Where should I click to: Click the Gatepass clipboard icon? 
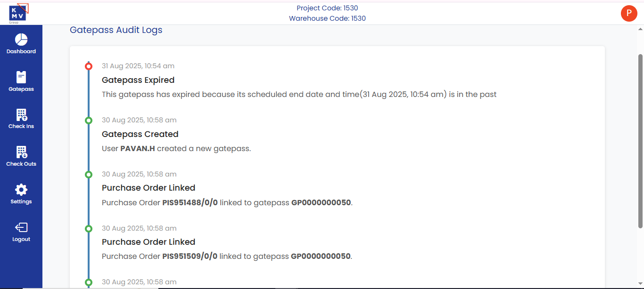coord(21,77)
